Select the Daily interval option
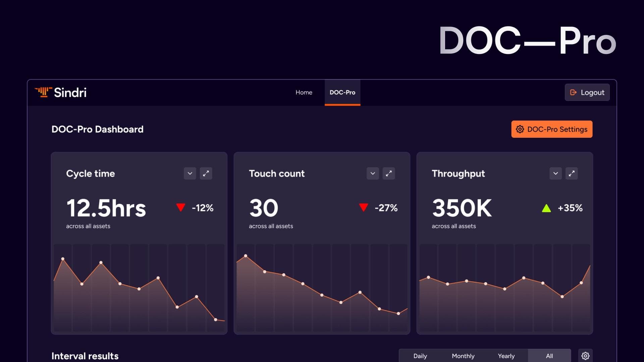This screenshot has height=362, width=644. click(x=420, y=356)
